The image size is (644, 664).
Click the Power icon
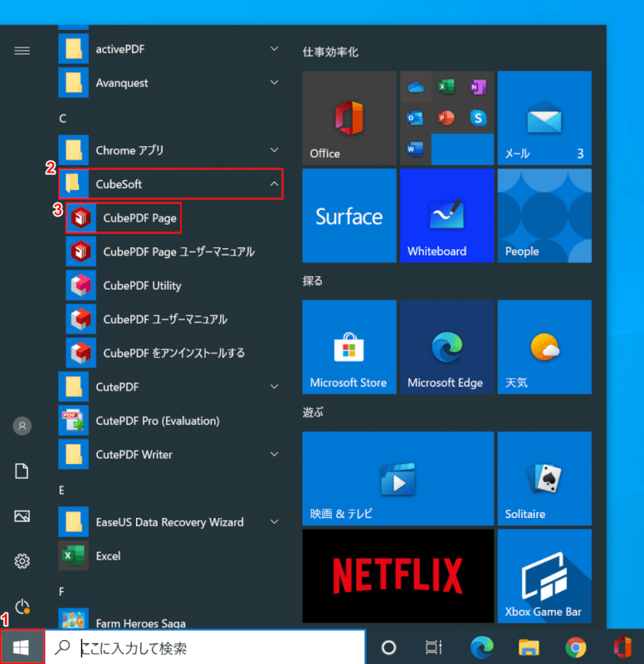pos(22,607)
